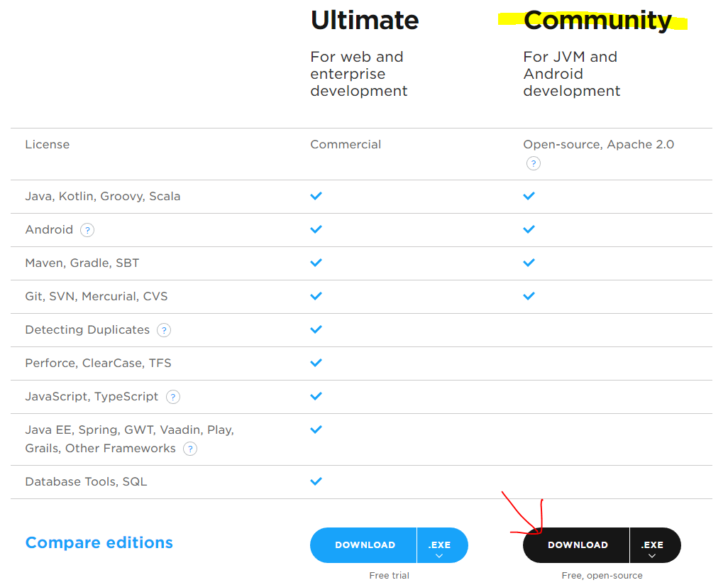Image resolution: width=728 pixels, height=585 pixels.
Task: Open the Compare editions link
Action: (99, 542)
